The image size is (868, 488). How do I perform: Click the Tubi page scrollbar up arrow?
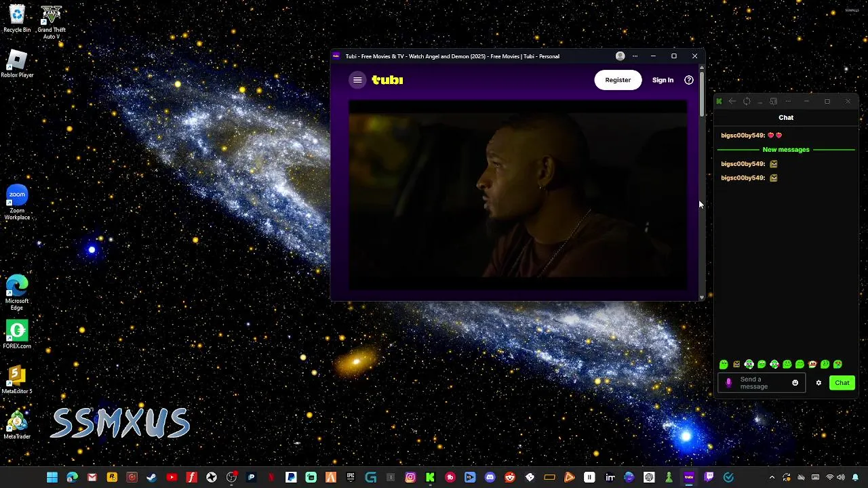click(x=701, y=67)
